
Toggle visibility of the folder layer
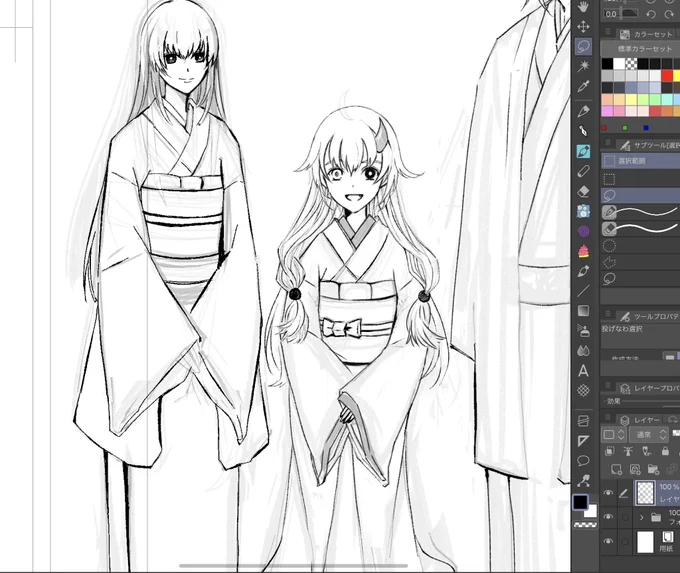(x=608, y=517)
